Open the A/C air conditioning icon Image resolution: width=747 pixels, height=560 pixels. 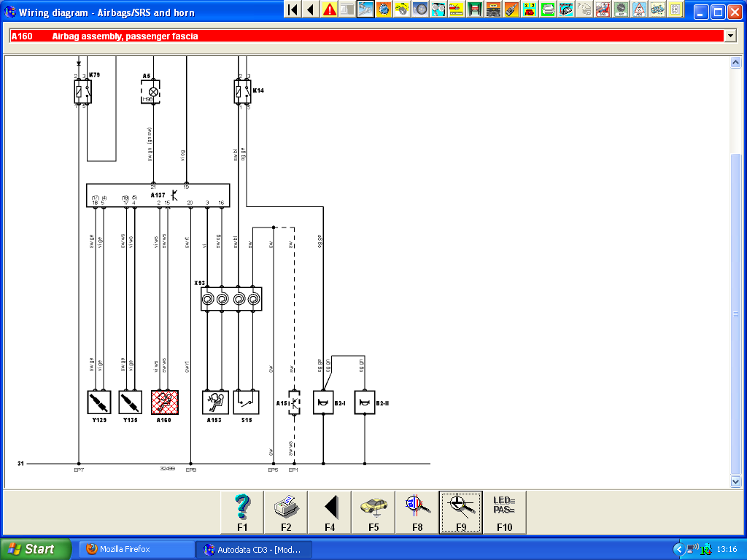point(620,9)
